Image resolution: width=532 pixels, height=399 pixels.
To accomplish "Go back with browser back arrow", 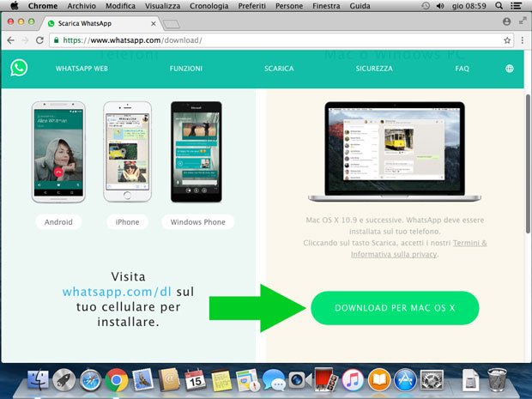I will tap(10, 40).
